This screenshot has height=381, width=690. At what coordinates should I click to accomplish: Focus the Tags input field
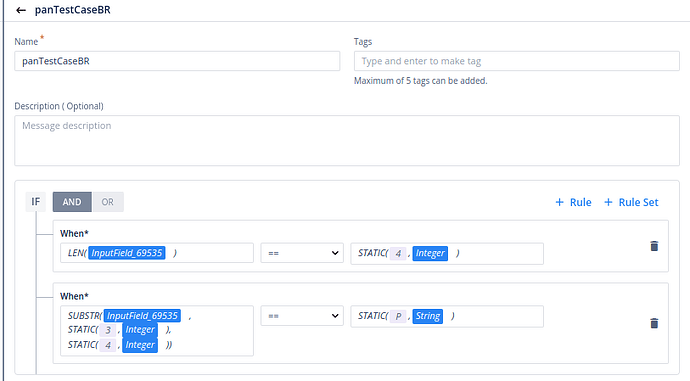(517, 61)
